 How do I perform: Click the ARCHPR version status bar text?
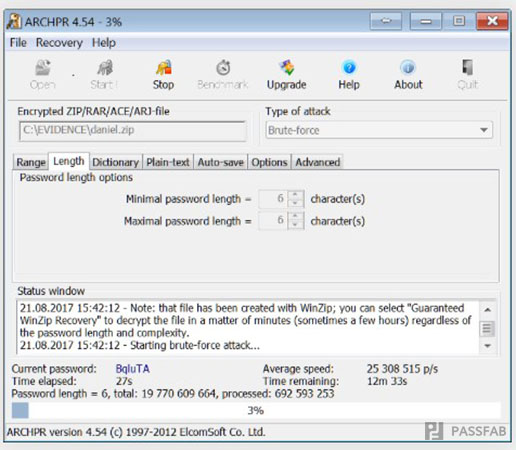point(136,432)
